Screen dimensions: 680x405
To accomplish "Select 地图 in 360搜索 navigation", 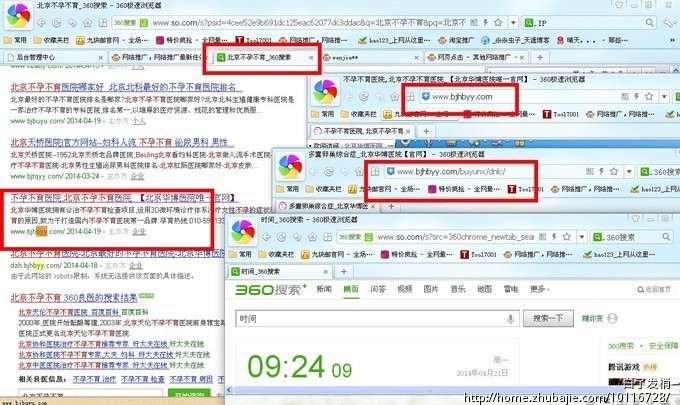I will tap(484, 289).
